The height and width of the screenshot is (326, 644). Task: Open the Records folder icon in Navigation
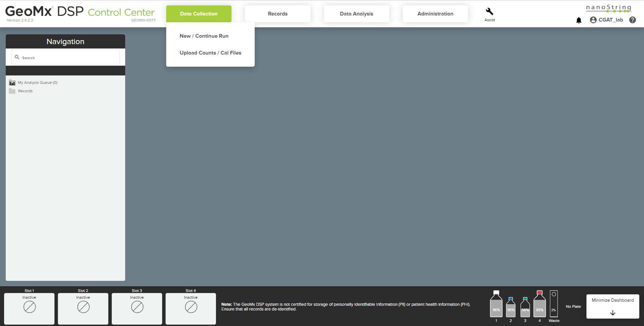tap(12, 91)
